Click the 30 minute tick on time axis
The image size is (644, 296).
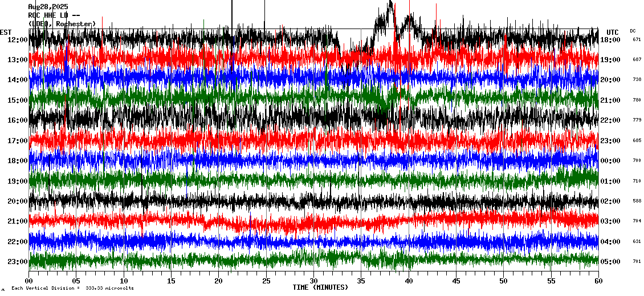313,281
